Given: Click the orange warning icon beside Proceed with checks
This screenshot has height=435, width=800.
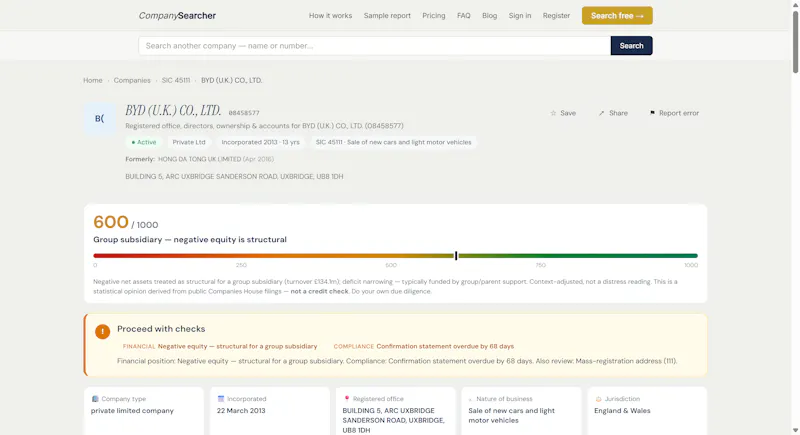Looking at the screenshot, I should click(102, 331).
